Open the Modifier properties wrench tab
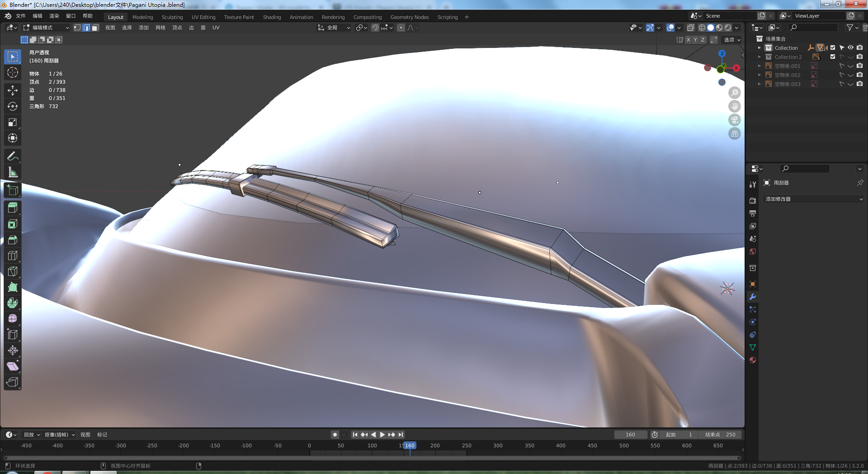 [753, 297]
